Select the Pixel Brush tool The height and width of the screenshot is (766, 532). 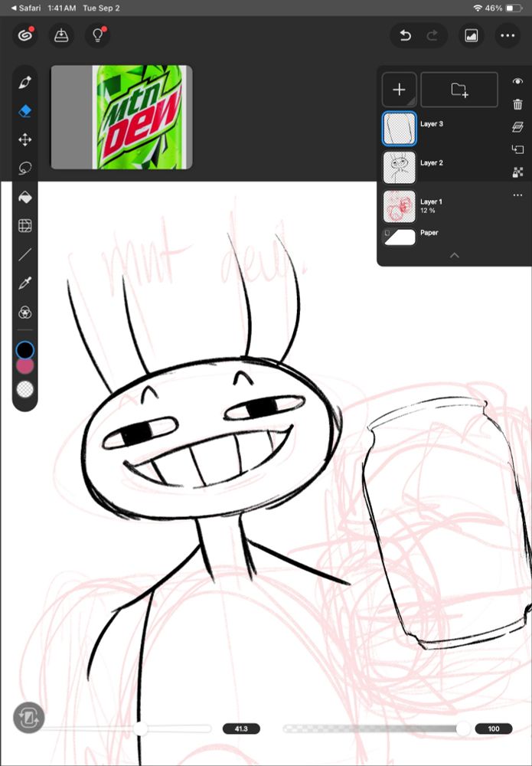click(25, 83)
